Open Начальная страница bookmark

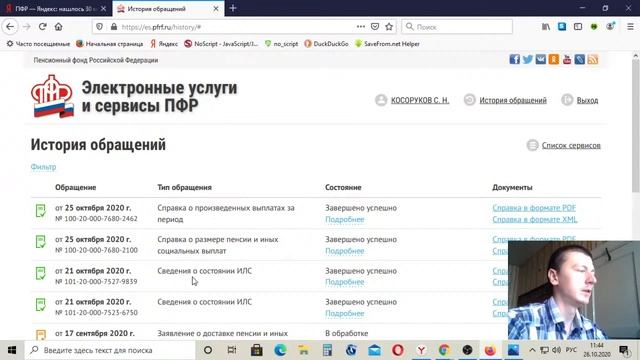109,44
